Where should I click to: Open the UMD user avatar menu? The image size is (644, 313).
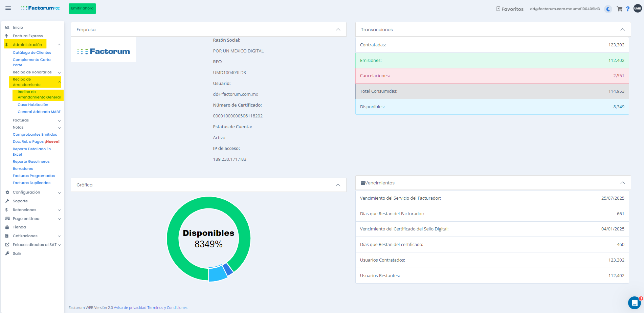[638, 8]
